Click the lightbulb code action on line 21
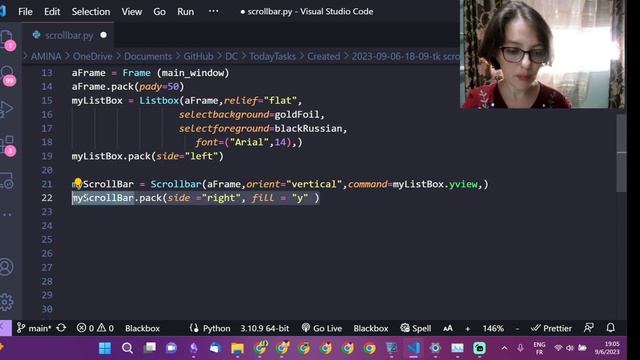This screenshot has width=640, height=360. coord(78,183)
